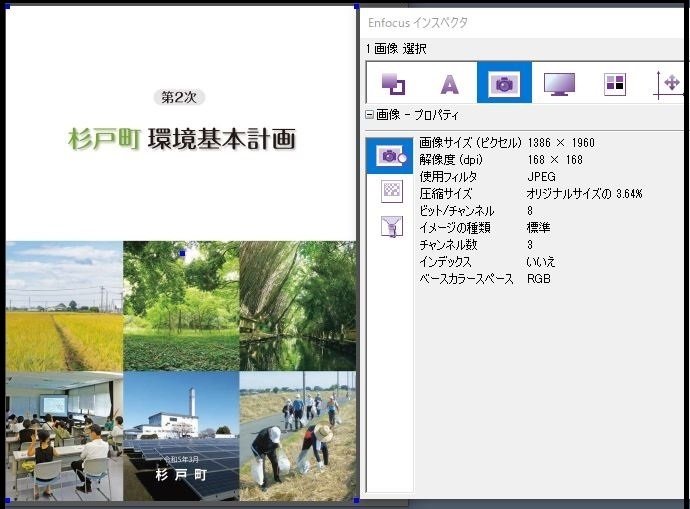
Task: Select the Text inspector 'A' icon
Action: tap(449, 84)
